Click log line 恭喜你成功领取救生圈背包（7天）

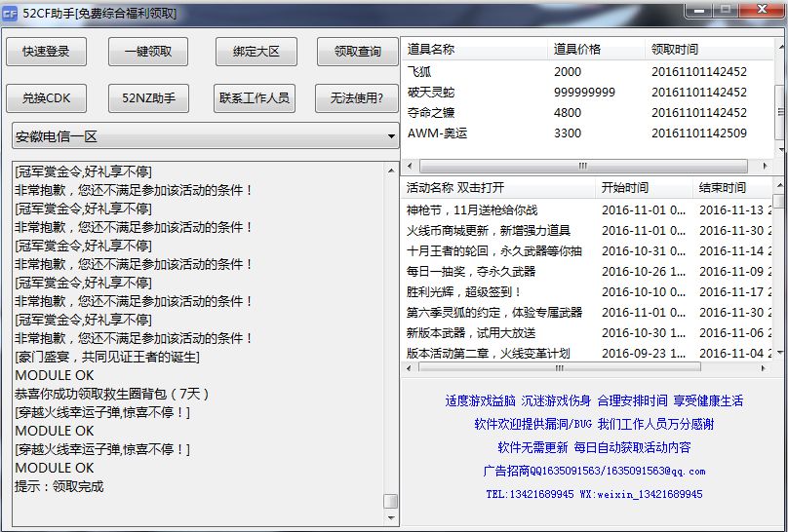click(111, 394)
